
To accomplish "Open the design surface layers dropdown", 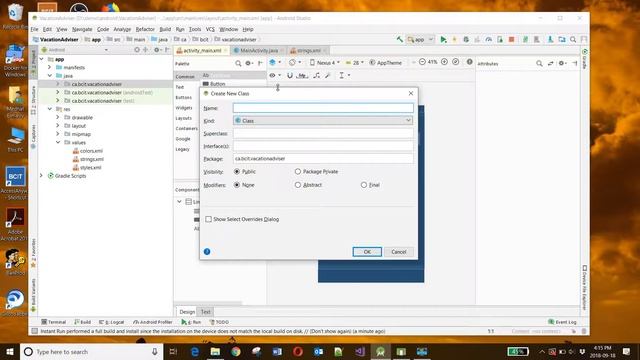I will [275, 62].
